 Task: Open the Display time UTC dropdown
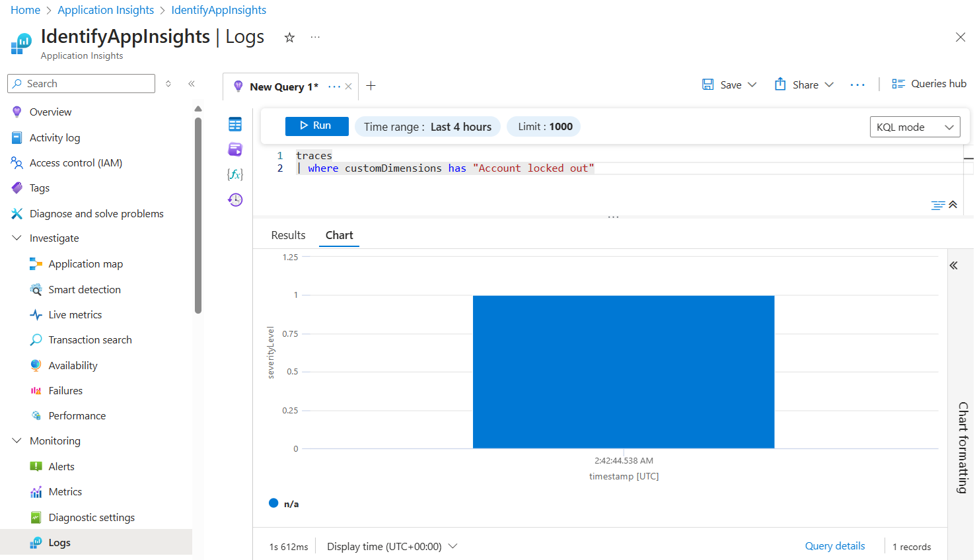point(392,546)
